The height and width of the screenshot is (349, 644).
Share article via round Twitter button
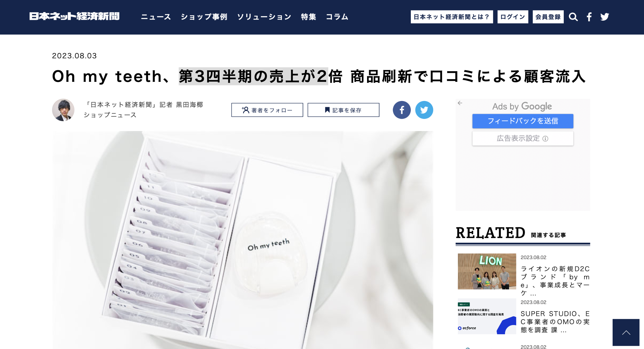424,110
